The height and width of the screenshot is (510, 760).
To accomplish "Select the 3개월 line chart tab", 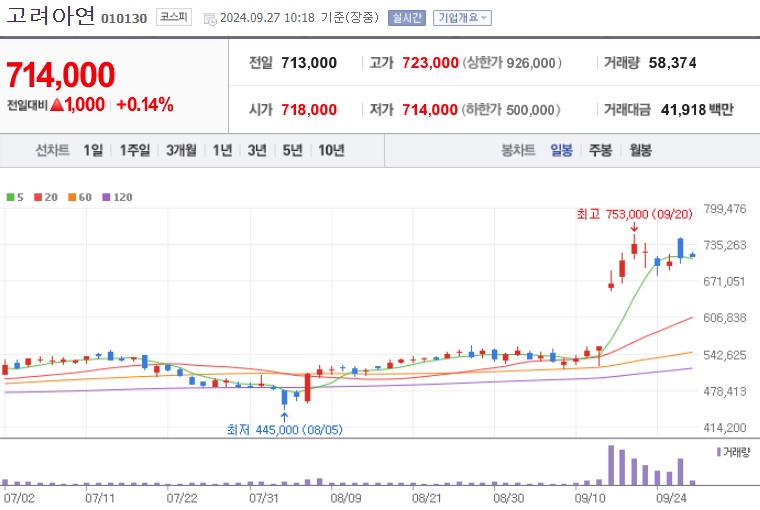I will [x=181, y=150].
